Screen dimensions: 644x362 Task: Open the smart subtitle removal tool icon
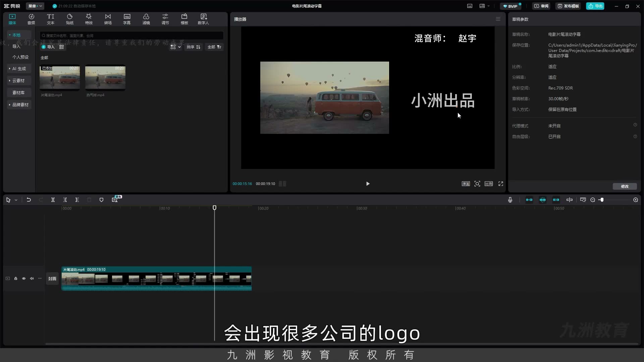[115, 200]
